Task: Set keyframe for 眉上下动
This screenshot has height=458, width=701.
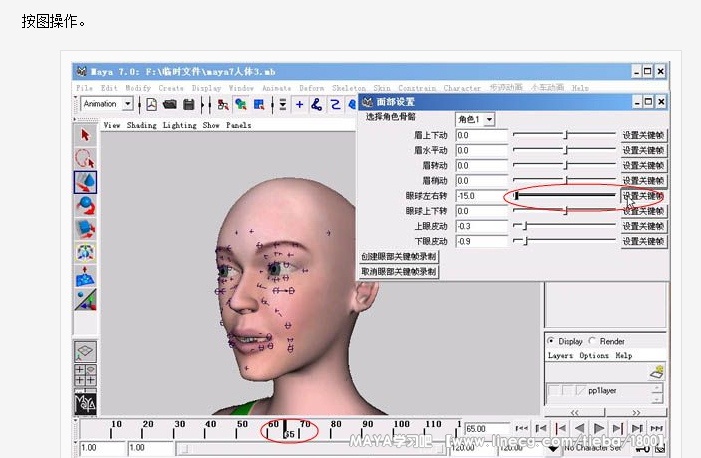Action: pos(643,135)
